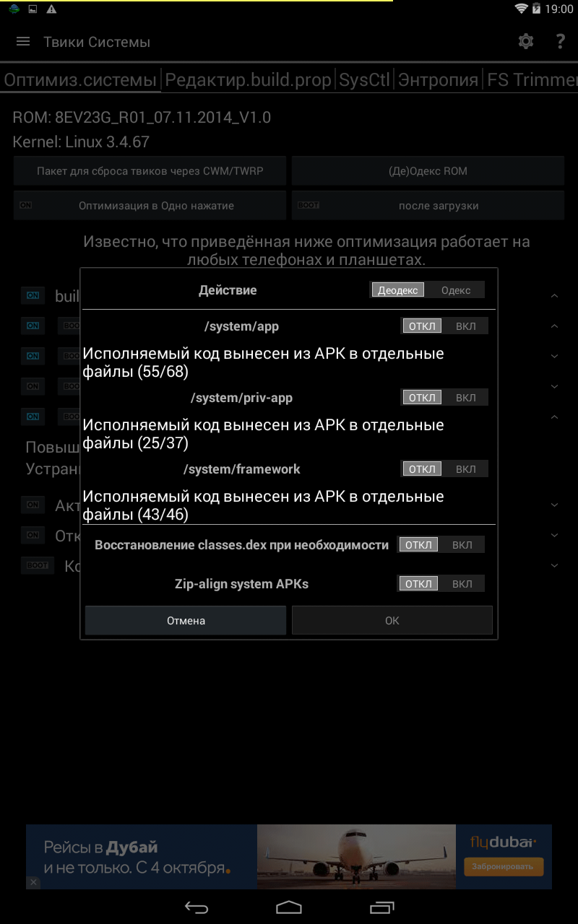Tap the Android back navigation icon

196,907
